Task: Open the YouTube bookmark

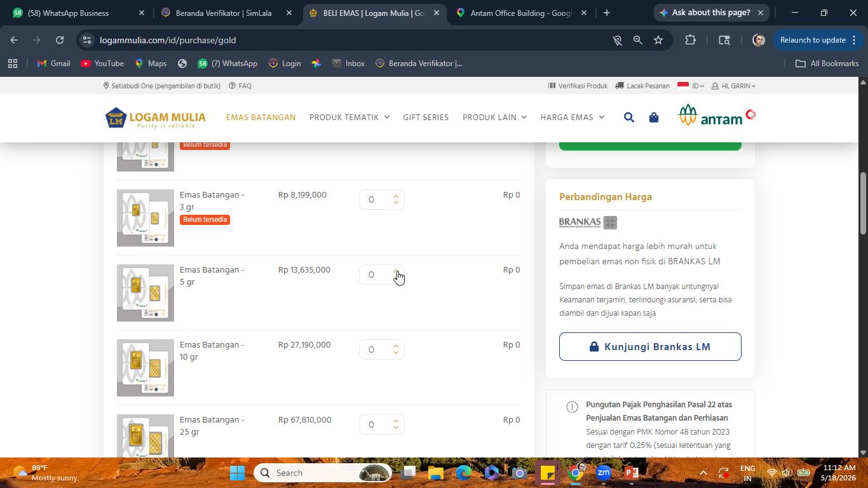Action: (102, 64)
